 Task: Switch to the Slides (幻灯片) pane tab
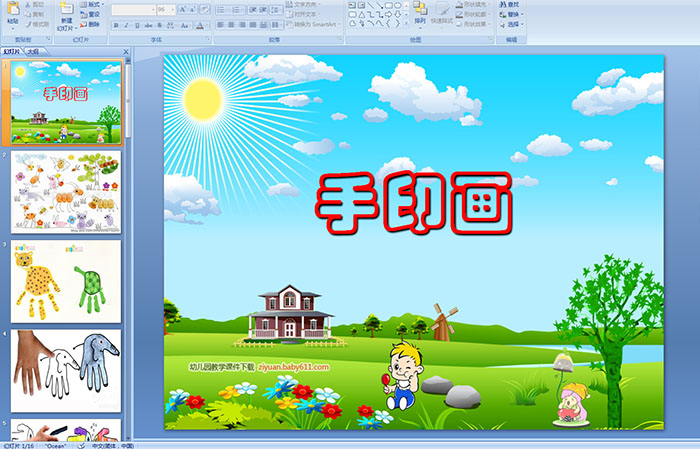tap(11, 50)
